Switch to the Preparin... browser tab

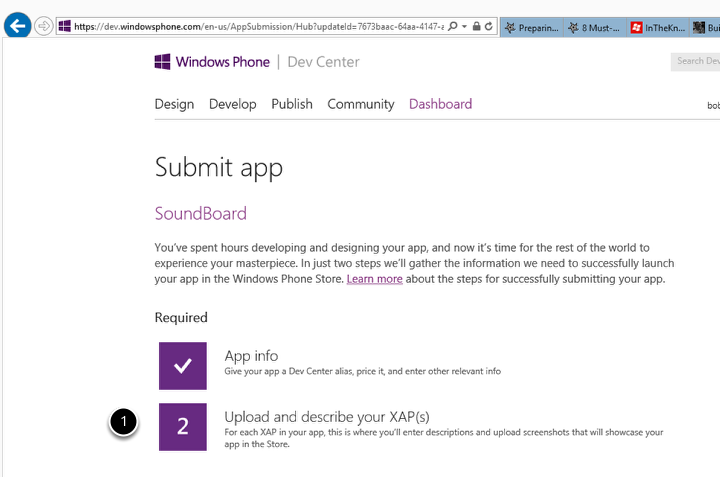tap(530, 27)
